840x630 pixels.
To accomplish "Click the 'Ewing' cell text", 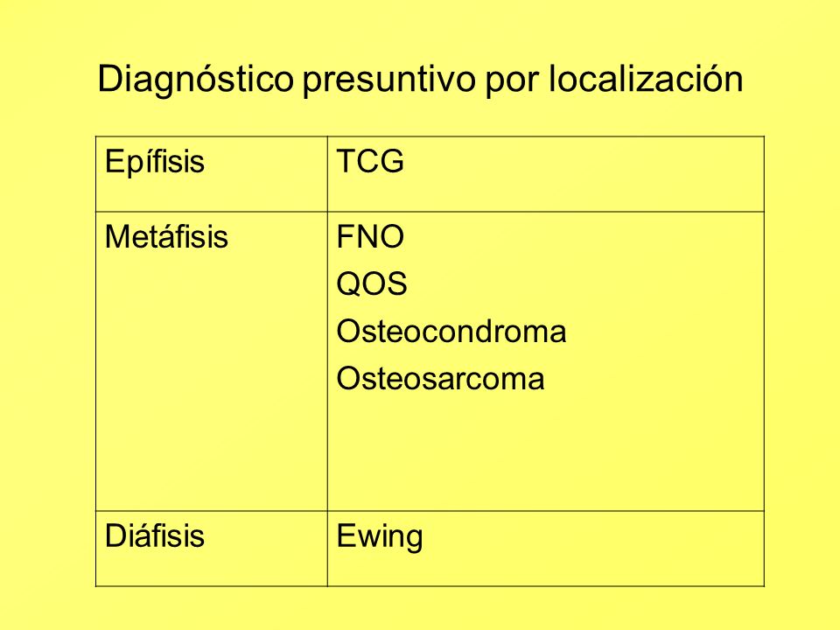I will click(380, 537).
